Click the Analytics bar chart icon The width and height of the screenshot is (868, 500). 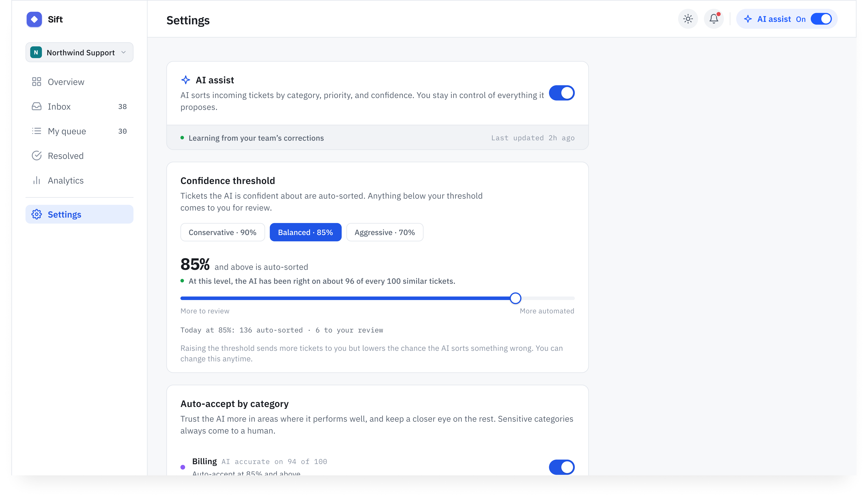36,180
